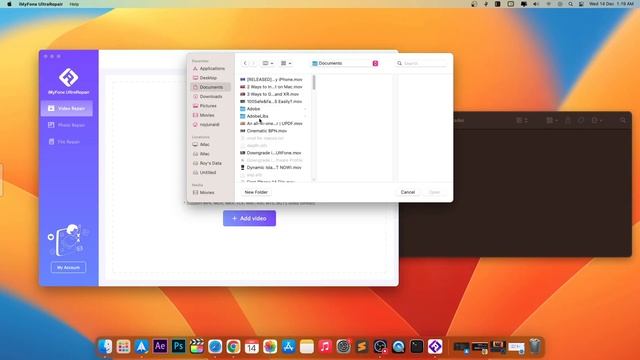Select Pictures in dialog sidebar

coord(210,106)
